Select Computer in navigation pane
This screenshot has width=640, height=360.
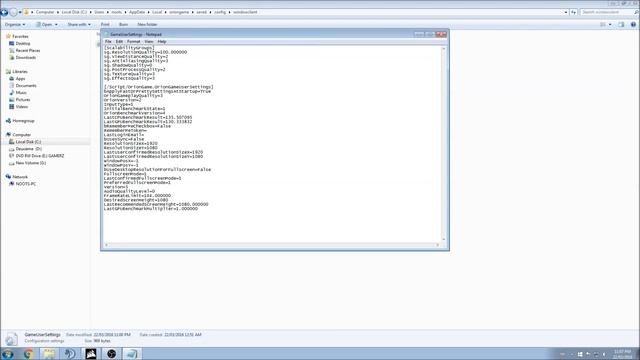21,135
